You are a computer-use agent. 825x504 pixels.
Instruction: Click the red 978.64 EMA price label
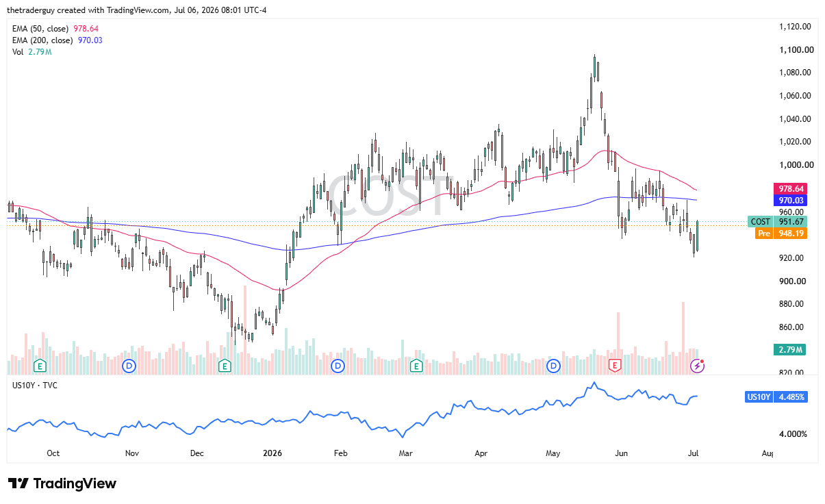pos(790,188)
